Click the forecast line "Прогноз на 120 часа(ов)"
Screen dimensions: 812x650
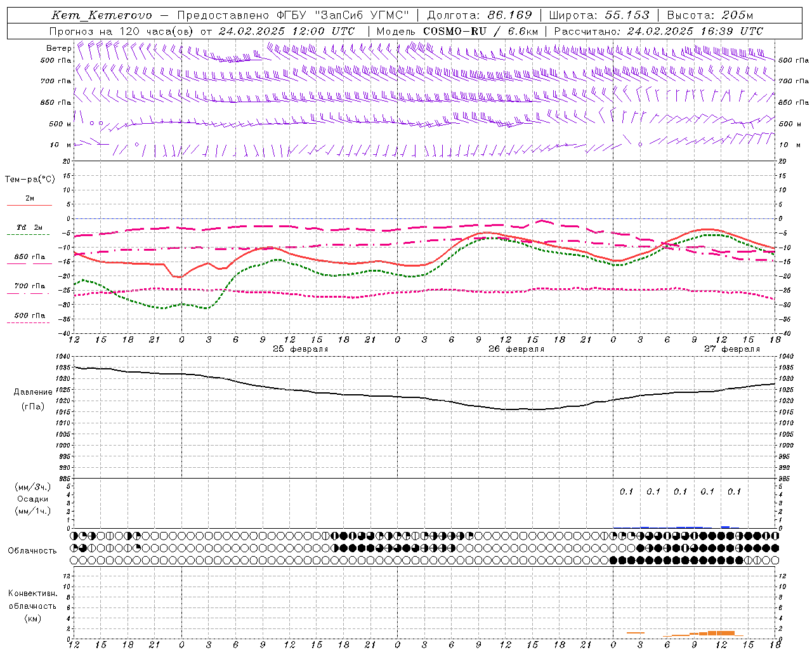pos(122,31)
